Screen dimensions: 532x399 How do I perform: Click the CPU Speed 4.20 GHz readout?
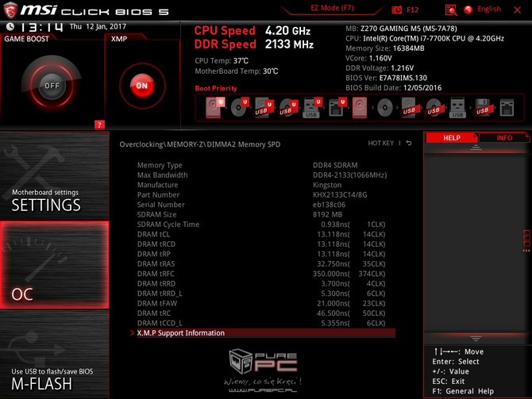(252, 31)
